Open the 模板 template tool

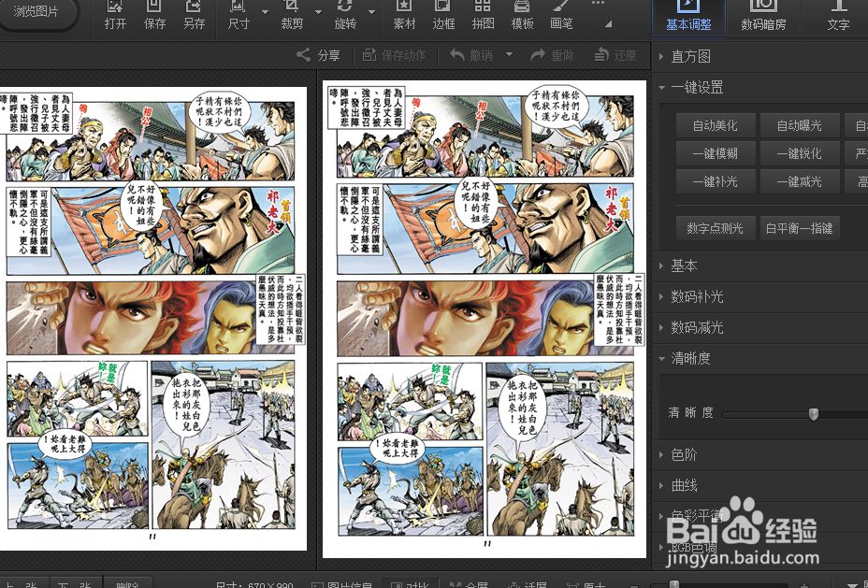[522, 16]
